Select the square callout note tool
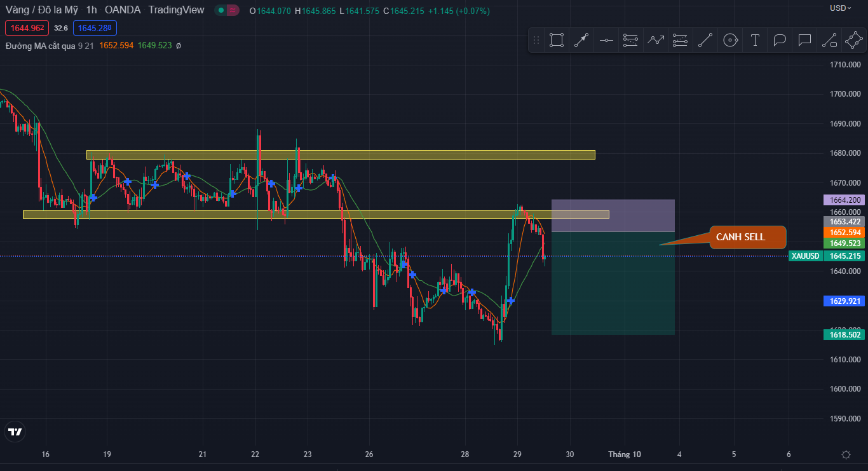Screen dimensions: 868x471 pyautogui.click(x=804, y=41)
